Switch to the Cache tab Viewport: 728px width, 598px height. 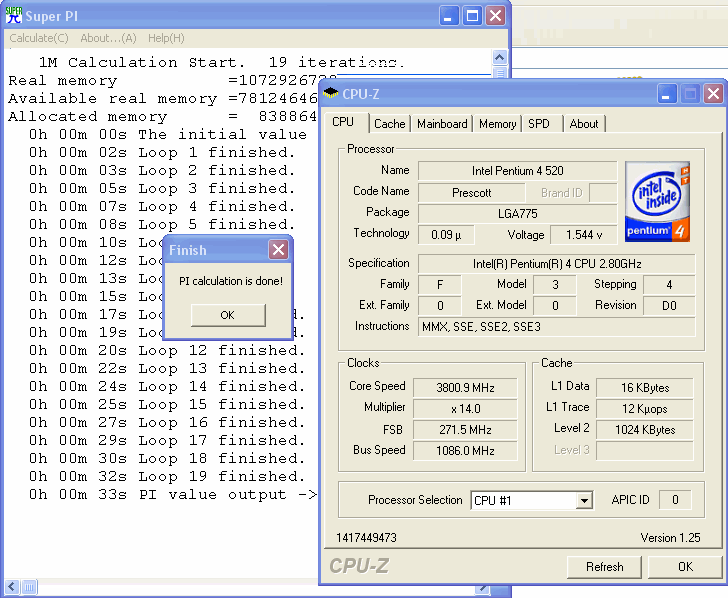[x=390, y=124]
